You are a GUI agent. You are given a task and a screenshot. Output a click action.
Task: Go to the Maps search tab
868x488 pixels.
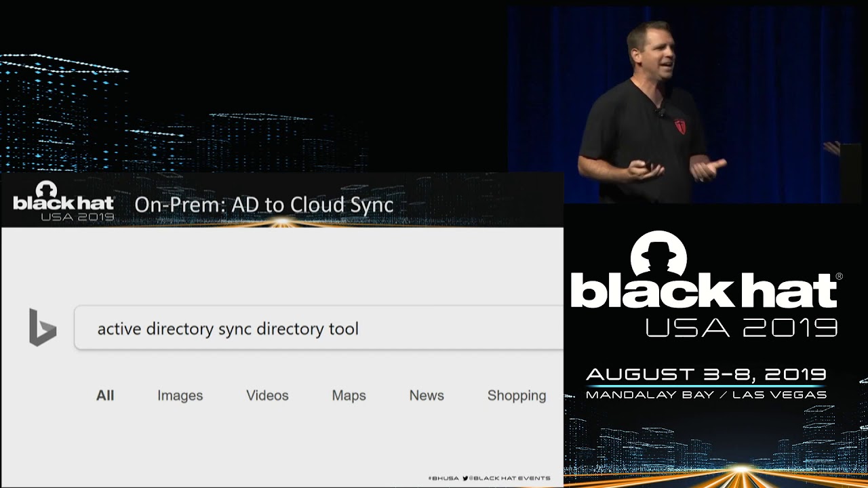[x=349, y=396]
